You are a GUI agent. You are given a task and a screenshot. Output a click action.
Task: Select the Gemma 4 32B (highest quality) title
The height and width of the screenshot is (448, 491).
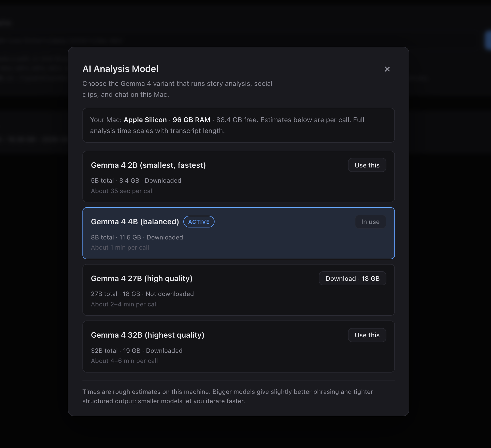coord(148,335)
